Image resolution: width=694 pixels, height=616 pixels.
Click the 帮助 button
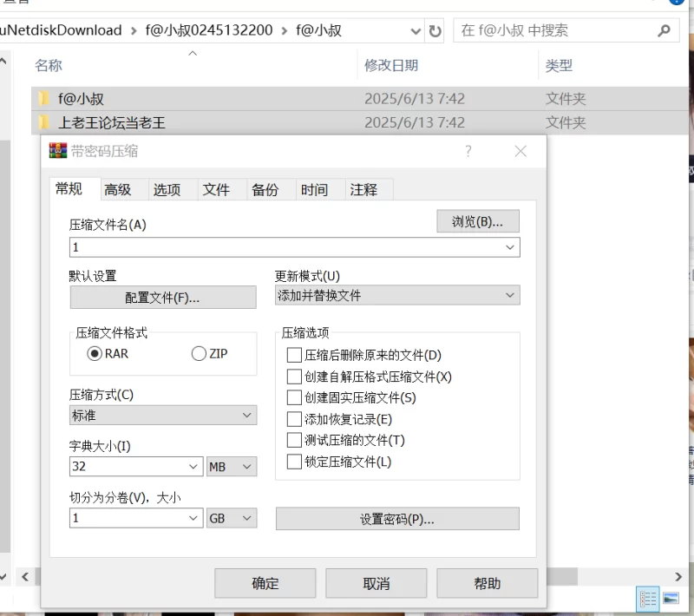pyautogui.click(x=488, y=583)
